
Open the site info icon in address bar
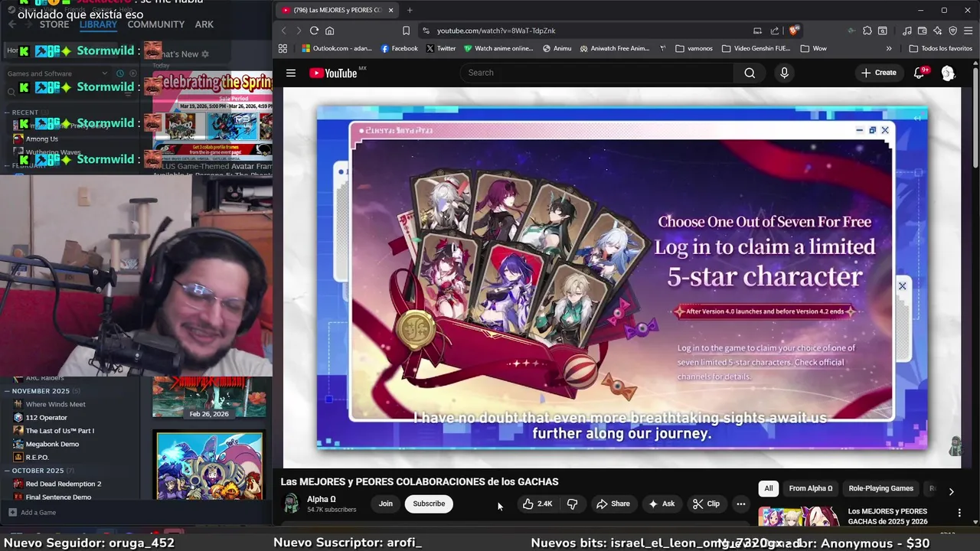click(426, 31)
